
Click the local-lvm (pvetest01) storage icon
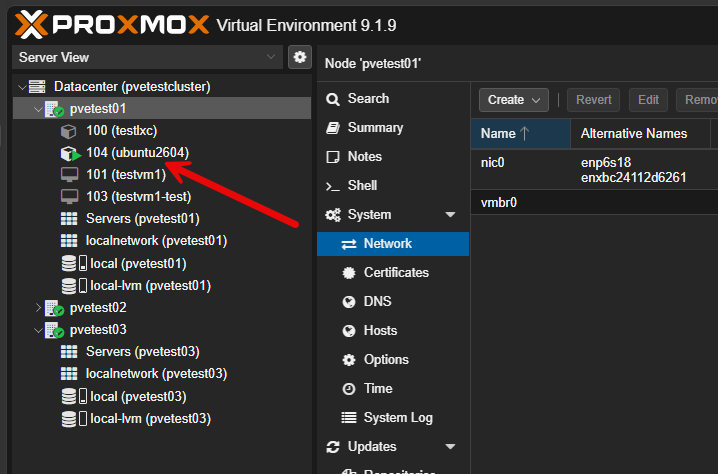[x=74, y=286]
